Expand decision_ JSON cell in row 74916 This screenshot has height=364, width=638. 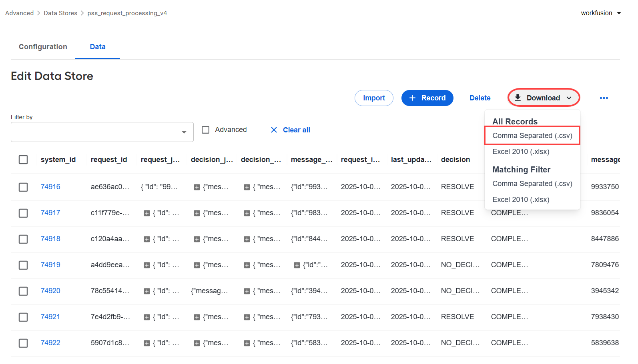point(247,187)
